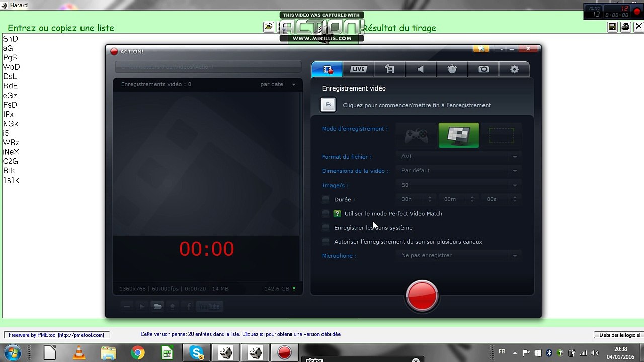Click the 142.6 GB free space indicator
The width and height of the screenshot is (644, 362).
(x=280, y=289)
